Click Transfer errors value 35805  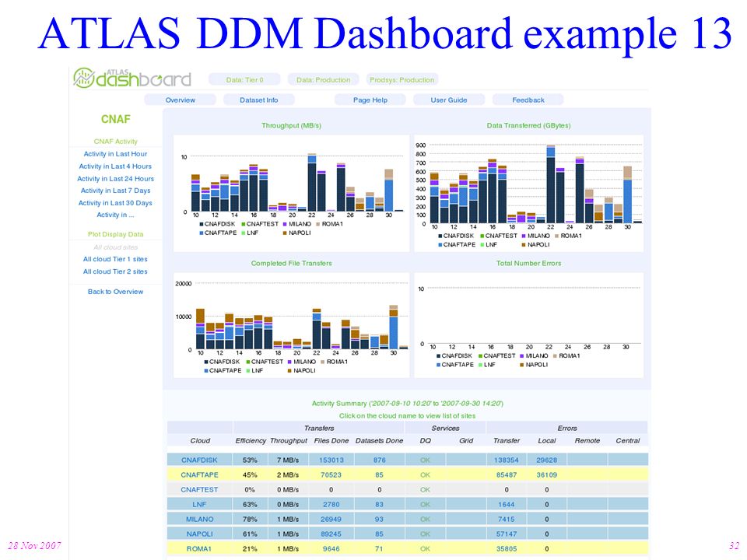tap(506, 548)
